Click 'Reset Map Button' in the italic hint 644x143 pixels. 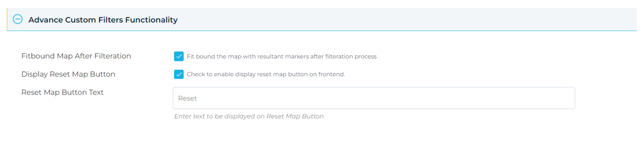pos(295,116)
